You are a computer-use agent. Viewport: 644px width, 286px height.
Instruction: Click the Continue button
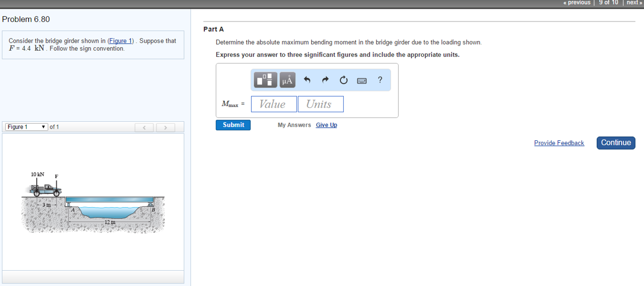(x=616, y=143)
